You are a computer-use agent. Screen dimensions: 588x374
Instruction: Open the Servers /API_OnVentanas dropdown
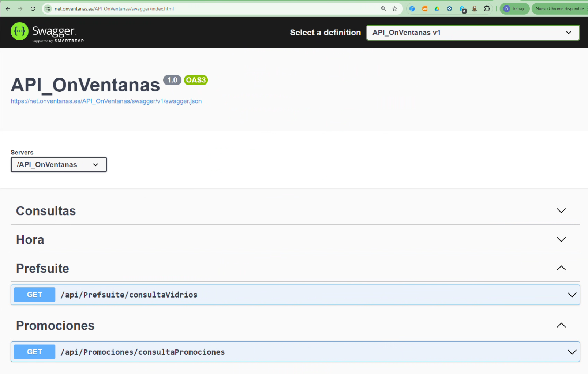tap(59, 165)
